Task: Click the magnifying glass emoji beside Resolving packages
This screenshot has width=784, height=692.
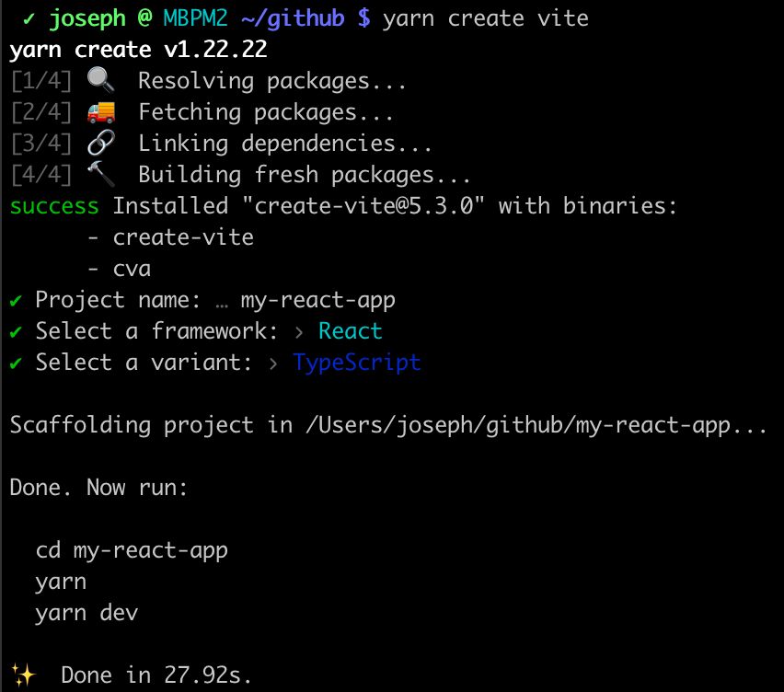Action: [100, 81]
